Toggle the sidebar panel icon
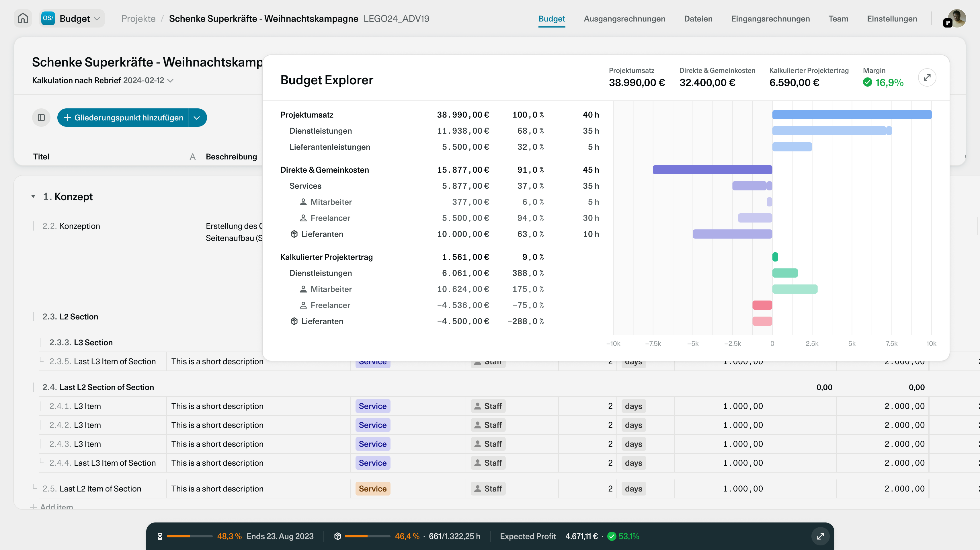 point(42,118)
